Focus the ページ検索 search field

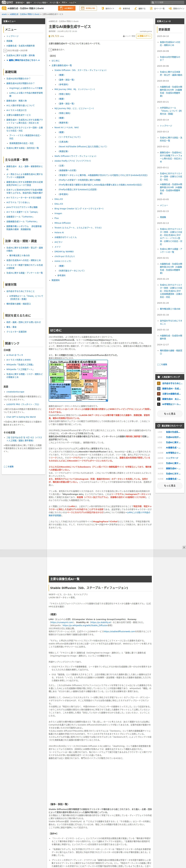pyautogui.click(x=167, y=2)
